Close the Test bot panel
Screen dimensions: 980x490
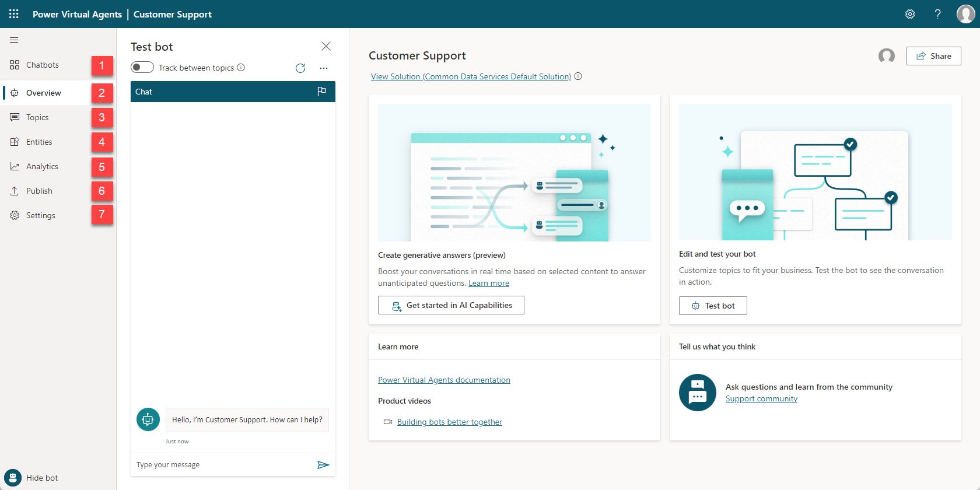[x=326, y=46]
